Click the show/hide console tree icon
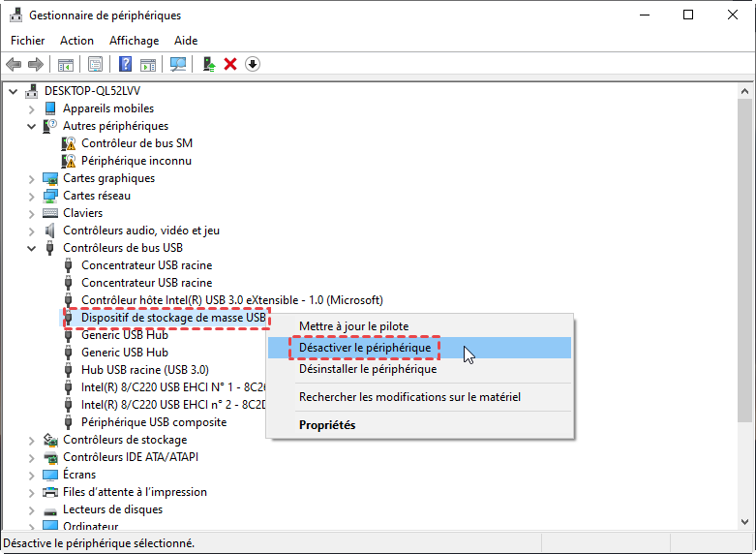 coord(66,64)
